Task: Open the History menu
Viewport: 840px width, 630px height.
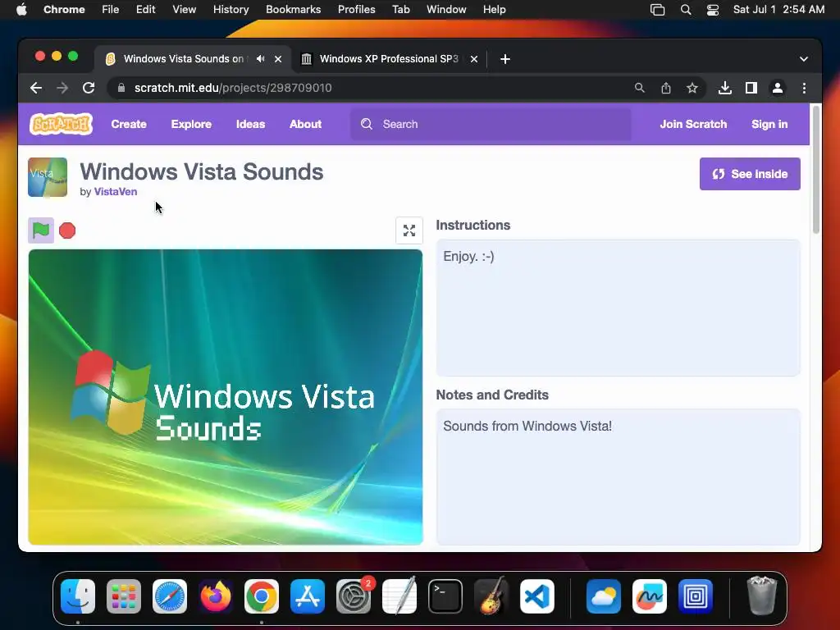Action: (231, 9)
